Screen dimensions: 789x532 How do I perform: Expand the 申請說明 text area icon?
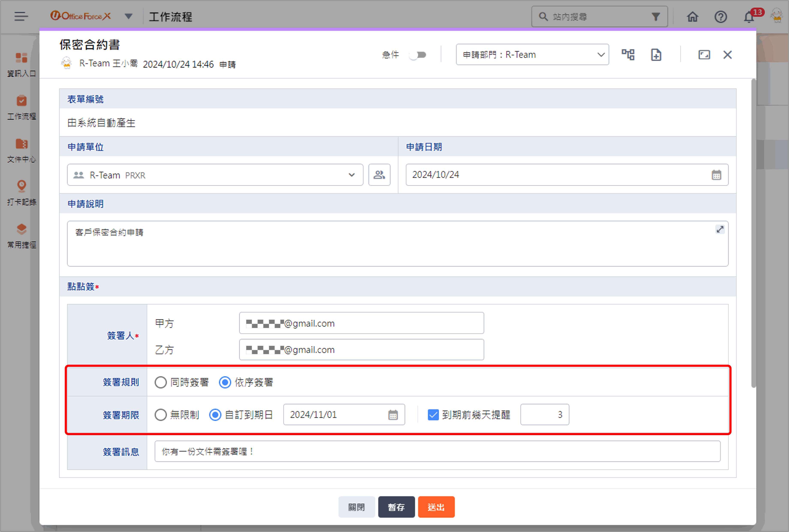[720, 230]
